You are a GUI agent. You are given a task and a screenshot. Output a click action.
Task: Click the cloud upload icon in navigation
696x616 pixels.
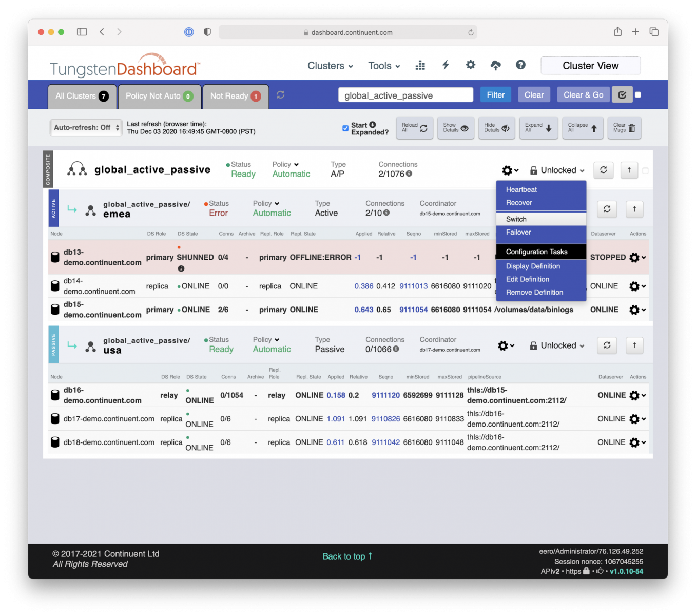click(495, 65)
